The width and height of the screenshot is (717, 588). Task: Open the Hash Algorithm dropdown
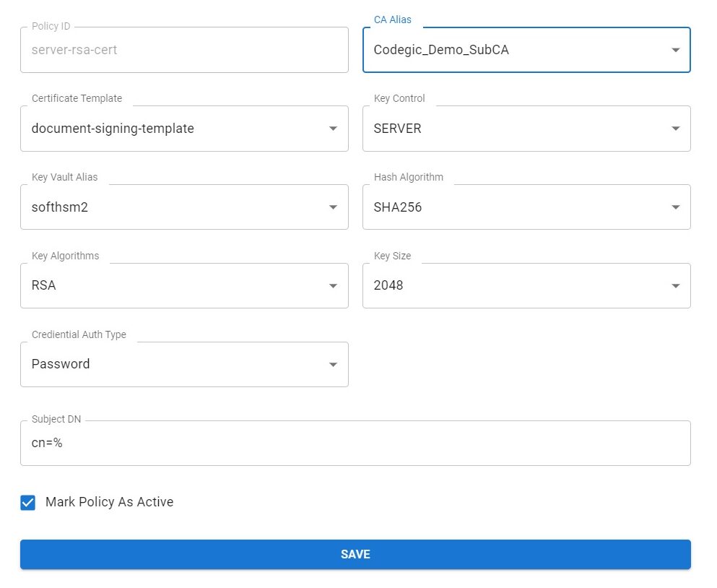674,207
